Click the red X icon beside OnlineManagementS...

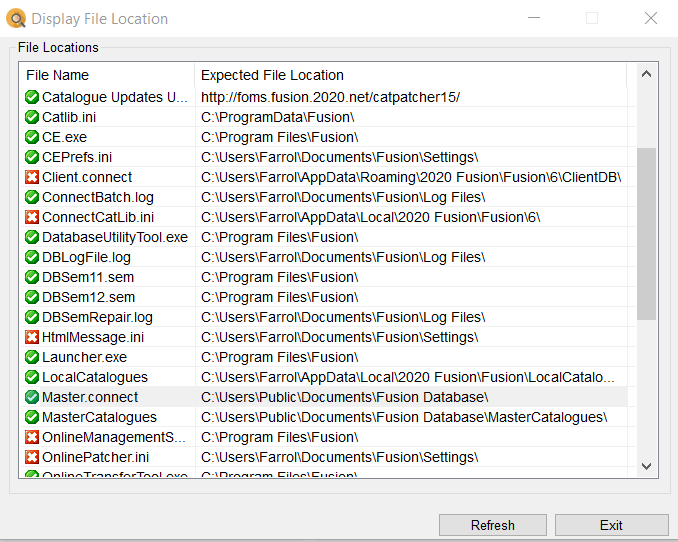[32, 437]
